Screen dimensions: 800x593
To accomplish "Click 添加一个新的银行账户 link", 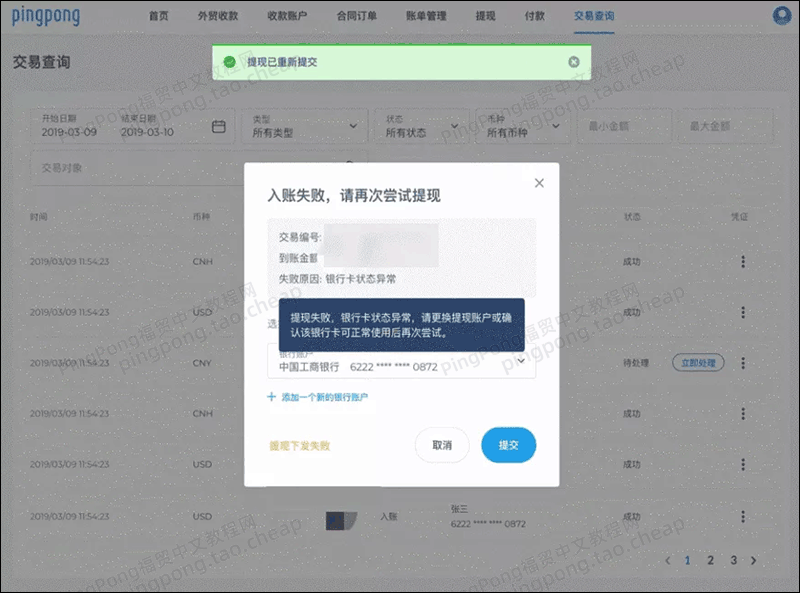I will click(x=324, y=397).
